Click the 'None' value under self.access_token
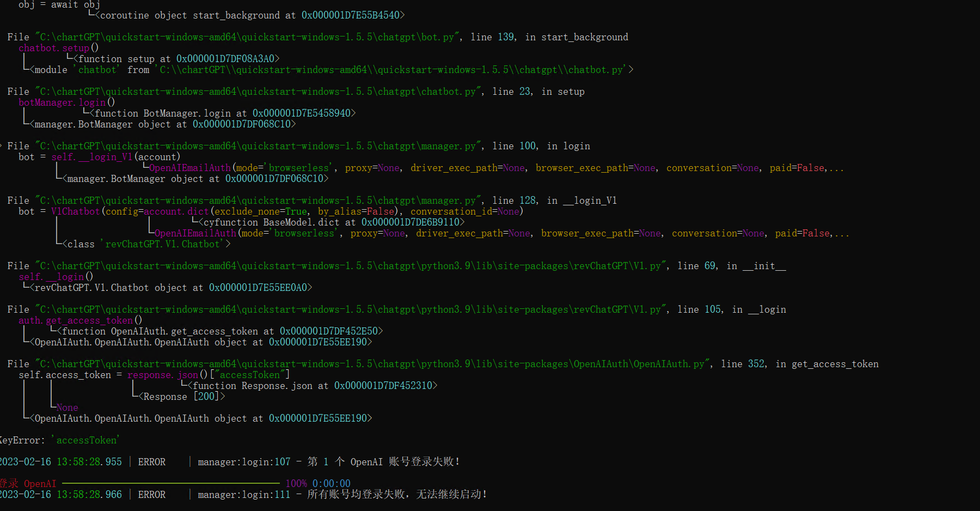Screen dimensions: 980x511 (68, 407)
